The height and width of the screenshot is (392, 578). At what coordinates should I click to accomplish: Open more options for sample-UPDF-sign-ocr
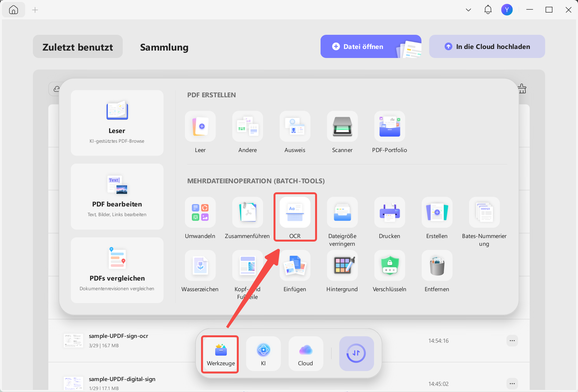point(512,340)
